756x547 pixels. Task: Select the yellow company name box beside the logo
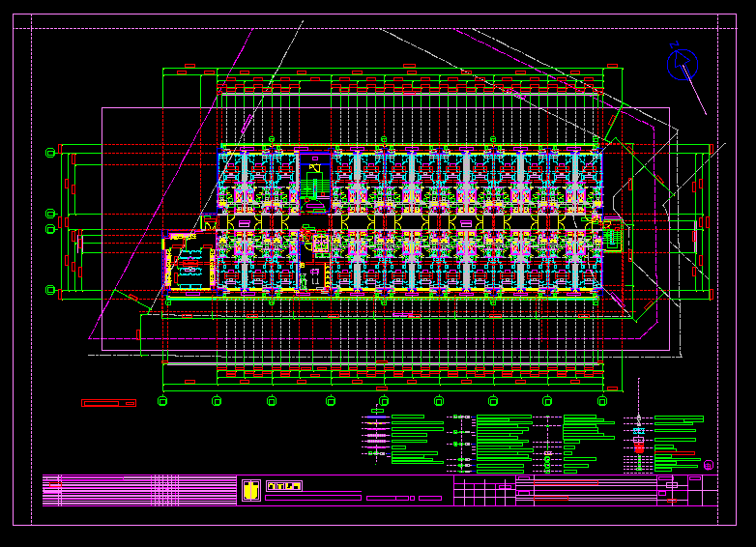click(284, 486)
